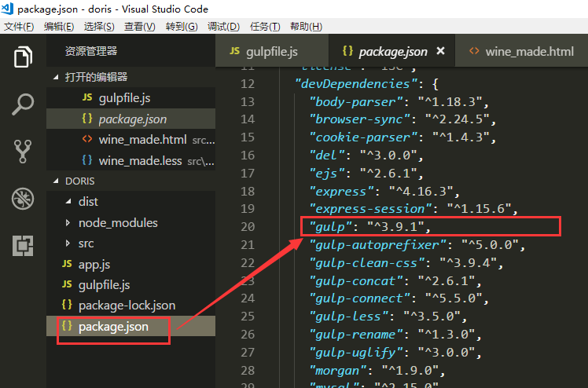Image resolution: width=588 pixels, height=388 pixels.
Task: Collapse the dist folder
Action: [x=68, y=202]
